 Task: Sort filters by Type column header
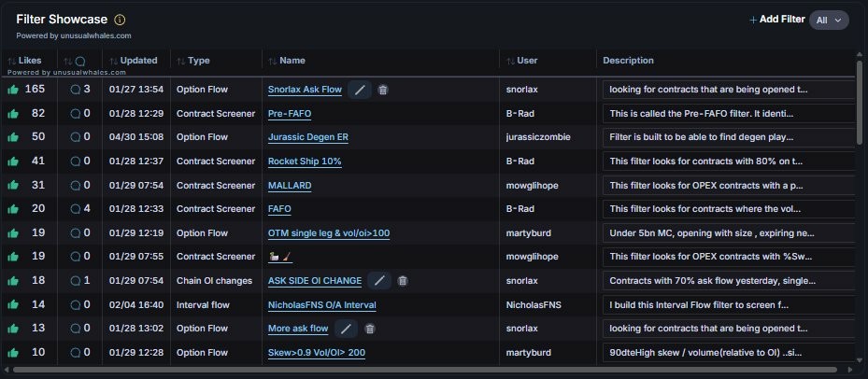pos(198,61)
